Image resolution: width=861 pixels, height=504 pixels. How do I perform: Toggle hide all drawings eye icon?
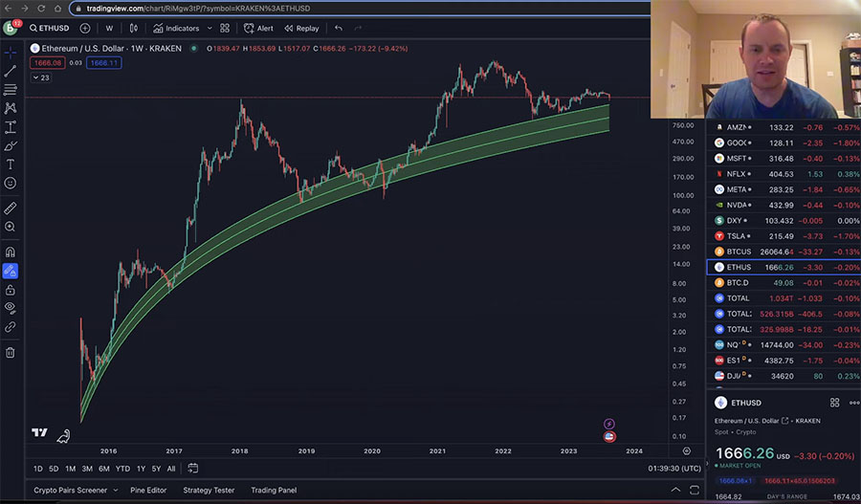pos(11,308)
